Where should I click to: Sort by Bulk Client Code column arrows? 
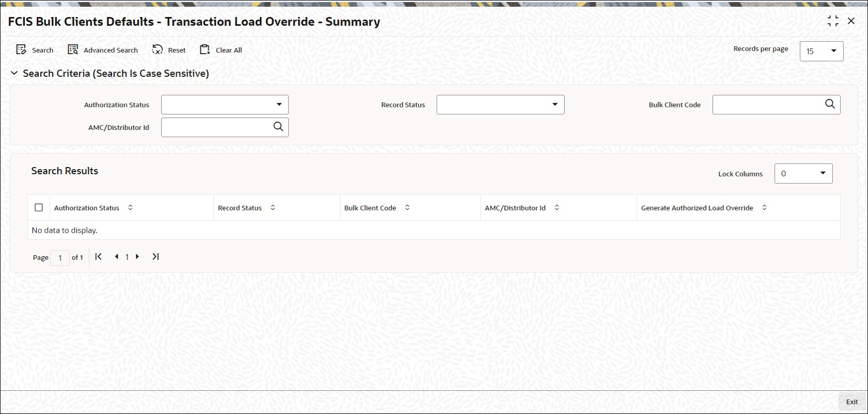[x=407, y=207]
